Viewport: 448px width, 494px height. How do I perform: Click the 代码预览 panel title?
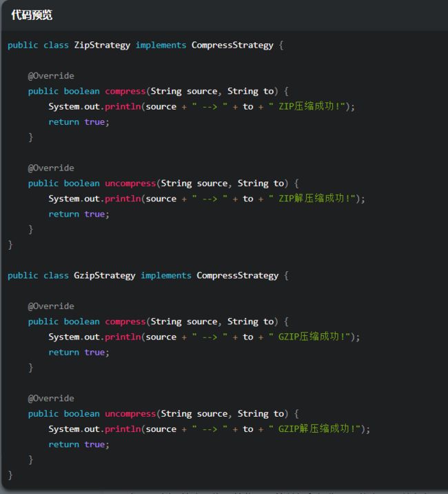(32, 14)
